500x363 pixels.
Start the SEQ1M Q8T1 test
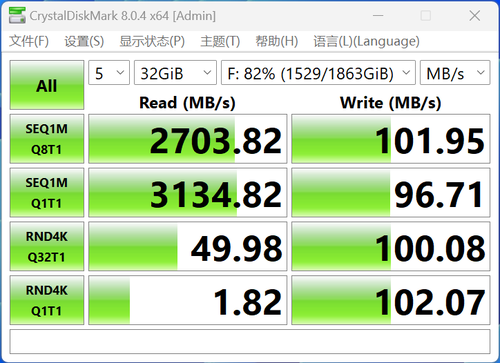(x=47, y=139)
